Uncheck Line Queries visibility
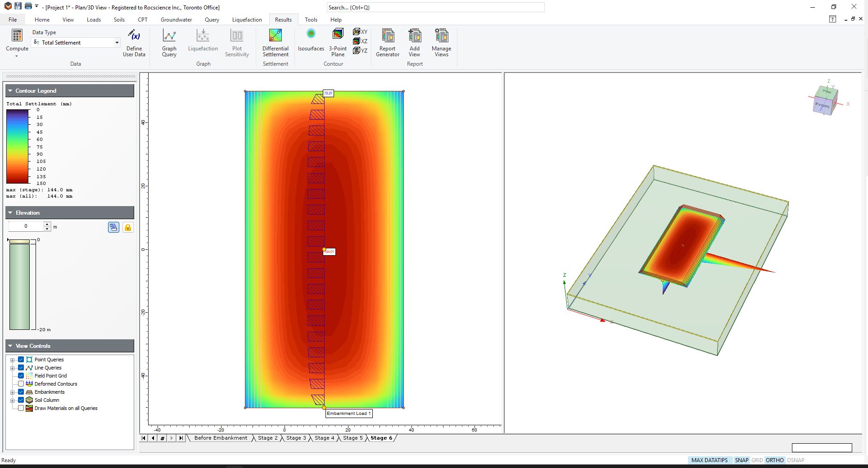 point(21,368)
